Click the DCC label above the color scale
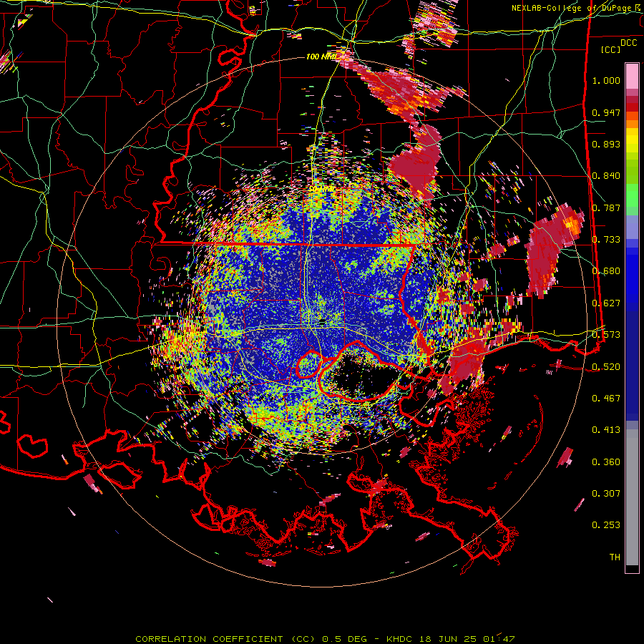 [x=628, y=43]
